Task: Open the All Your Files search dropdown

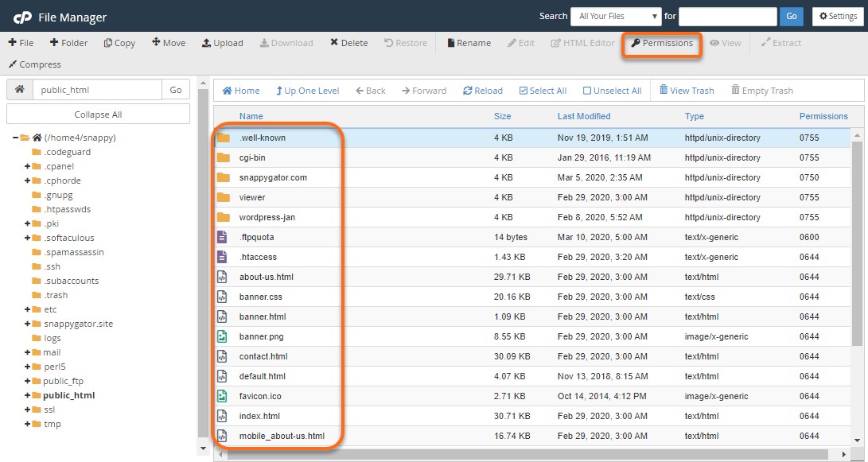Action: (x=616, y=16)
